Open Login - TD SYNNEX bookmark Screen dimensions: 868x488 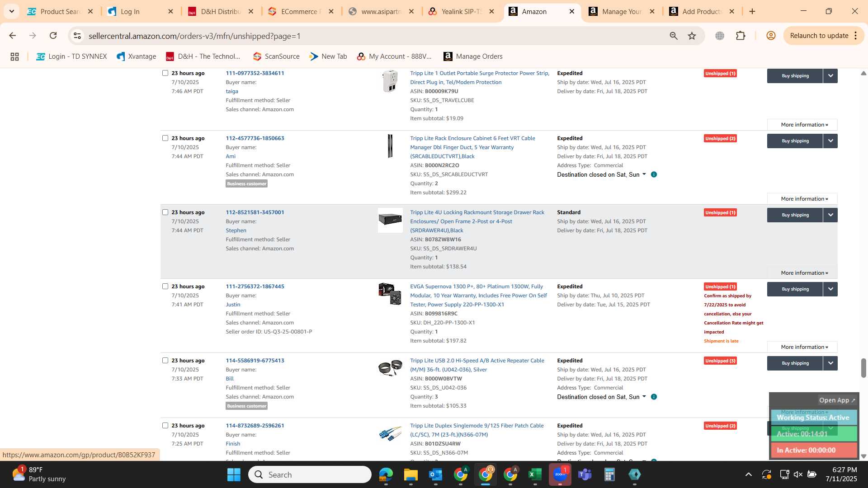coord(72,56)
